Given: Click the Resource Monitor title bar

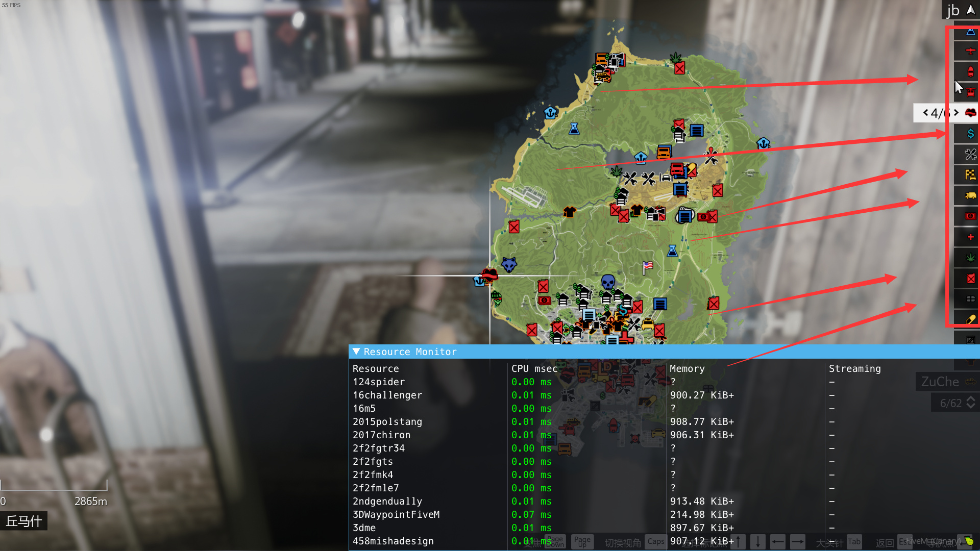Looking at the screenshot, I should coord(664,352).
